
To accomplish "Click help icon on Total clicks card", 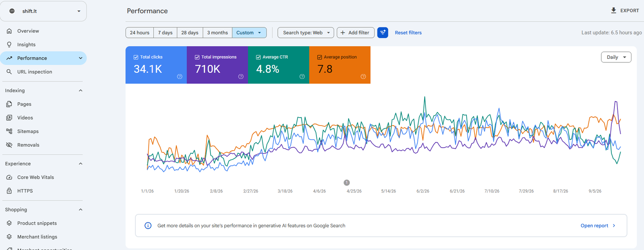I will click(180, 76).
